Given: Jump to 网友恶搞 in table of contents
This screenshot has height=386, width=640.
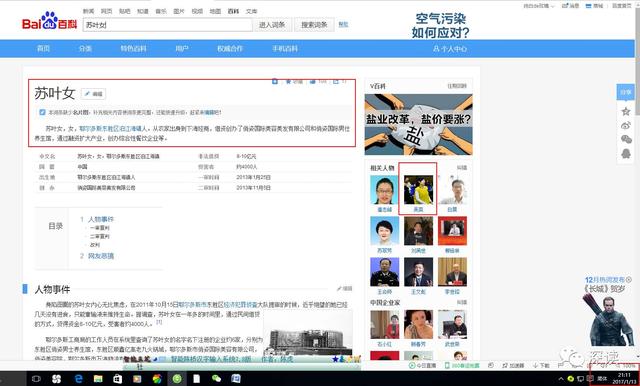Looking at the screenshot, I should coord(101,256).
